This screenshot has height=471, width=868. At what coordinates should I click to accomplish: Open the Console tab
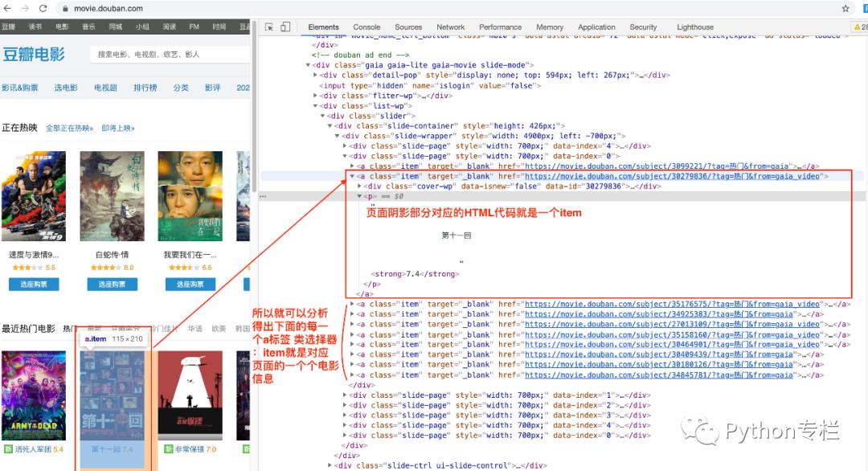pyautogui.click(x=366, y=27)
